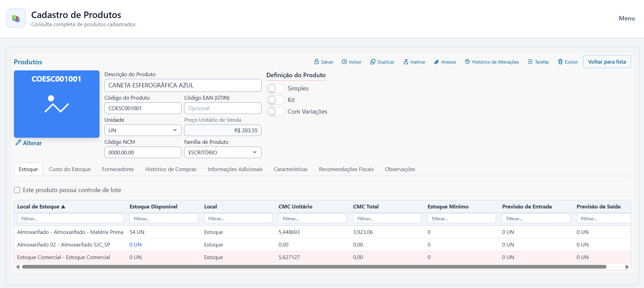
Task: Open Histórico de Alterações history icon
Action: tap(467, 62)
